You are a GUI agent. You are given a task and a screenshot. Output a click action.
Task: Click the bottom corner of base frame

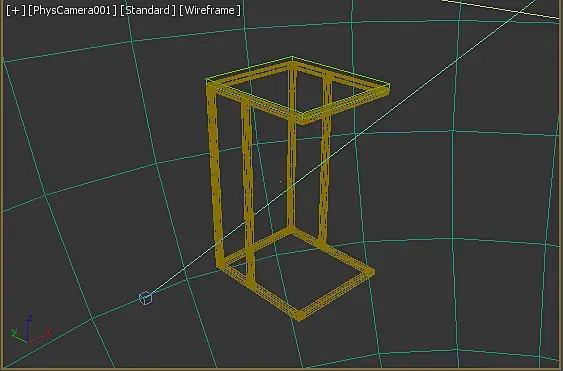pyautogui.click(x=299, y=316)
